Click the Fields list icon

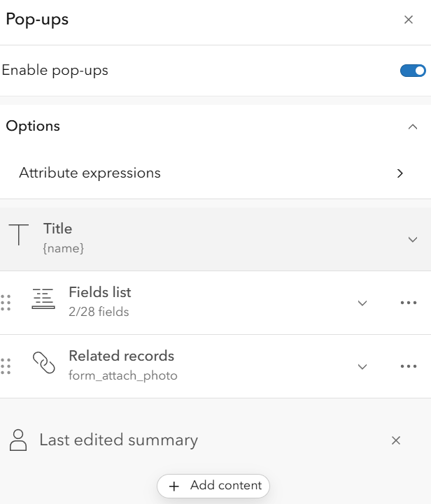pos(43,298)
